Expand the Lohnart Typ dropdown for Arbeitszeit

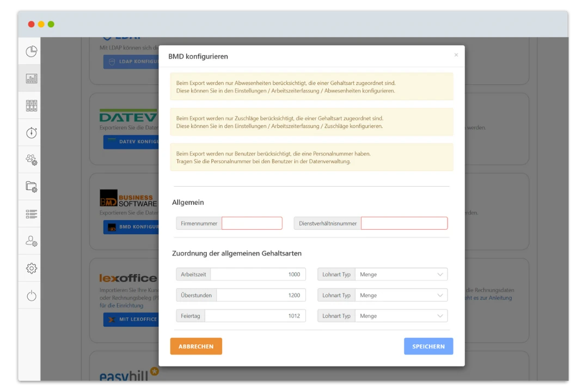coord(401,274)
